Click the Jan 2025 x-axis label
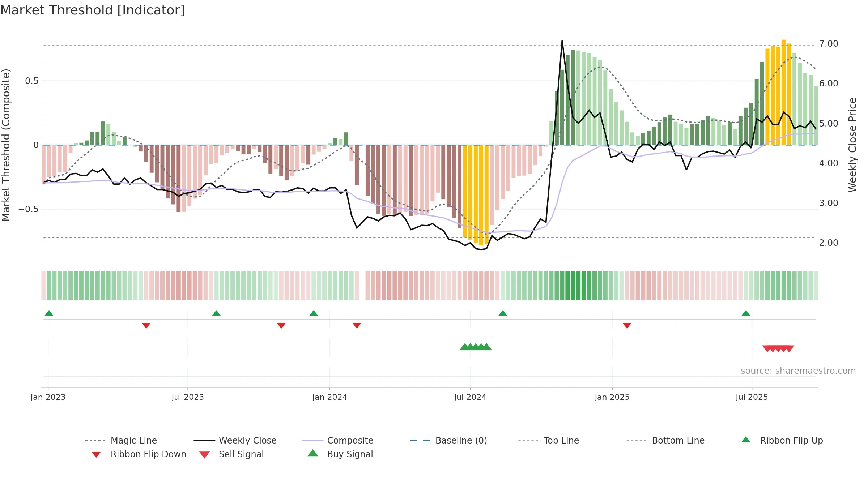 pyautogui.click(x=612, y=397)
